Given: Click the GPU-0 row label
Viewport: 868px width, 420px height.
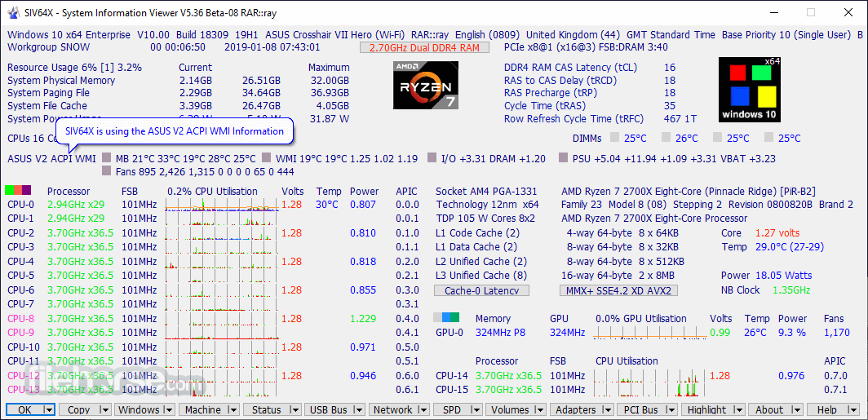Looking at the screenshot, I should coord(449,333).
